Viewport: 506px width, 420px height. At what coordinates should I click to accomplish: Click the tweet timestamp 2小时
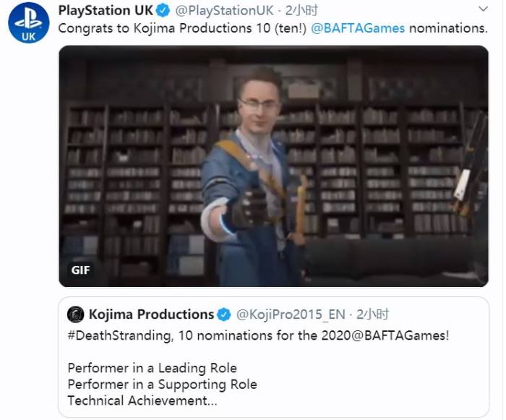301,11
